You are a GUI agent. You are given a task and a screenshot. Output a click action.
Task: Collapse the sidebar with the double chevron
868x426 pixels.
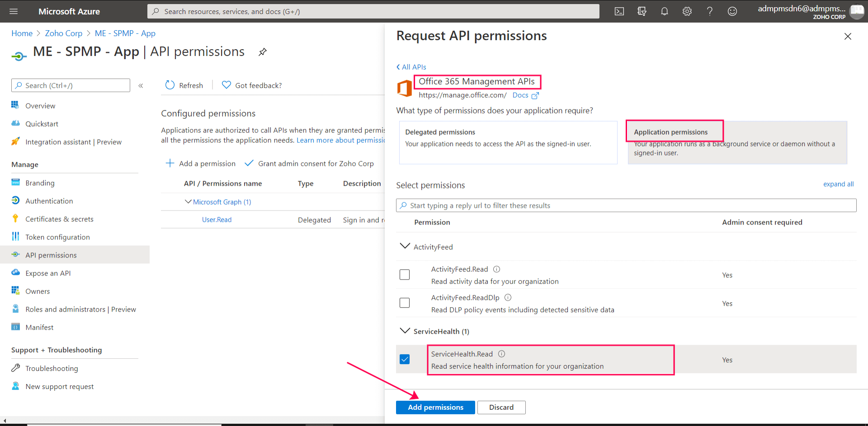pyautogui.click(x=141, y=85)
